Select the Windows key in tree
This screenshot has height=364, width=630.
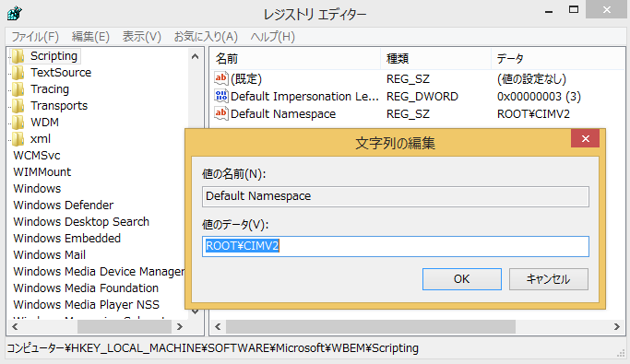[x=37, y=189]
